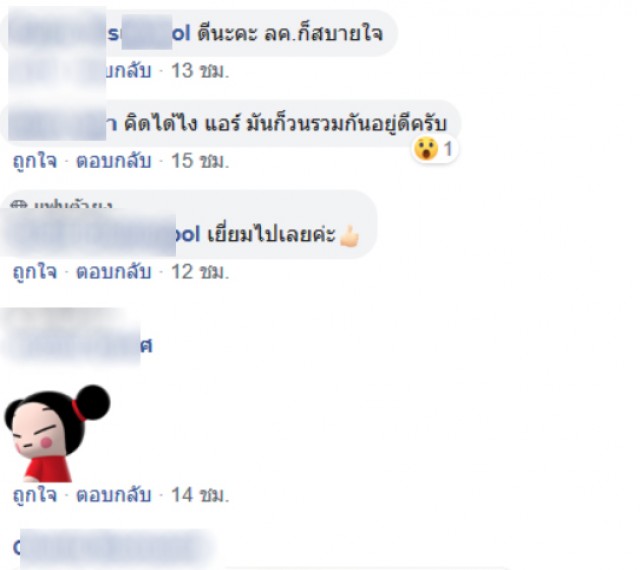Open the 14 ชม. timestamp link
This screenshot has width=640, height=570.
200,495
